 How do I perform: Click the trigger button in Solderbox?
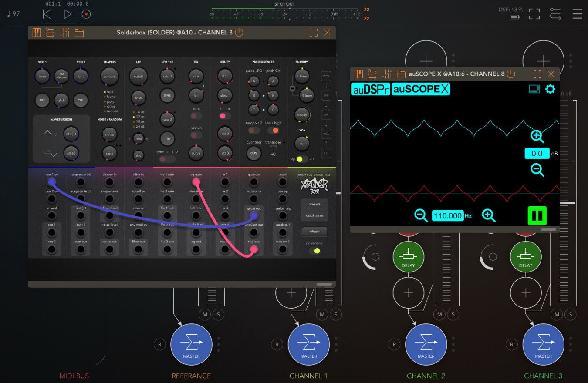point(314,232)
